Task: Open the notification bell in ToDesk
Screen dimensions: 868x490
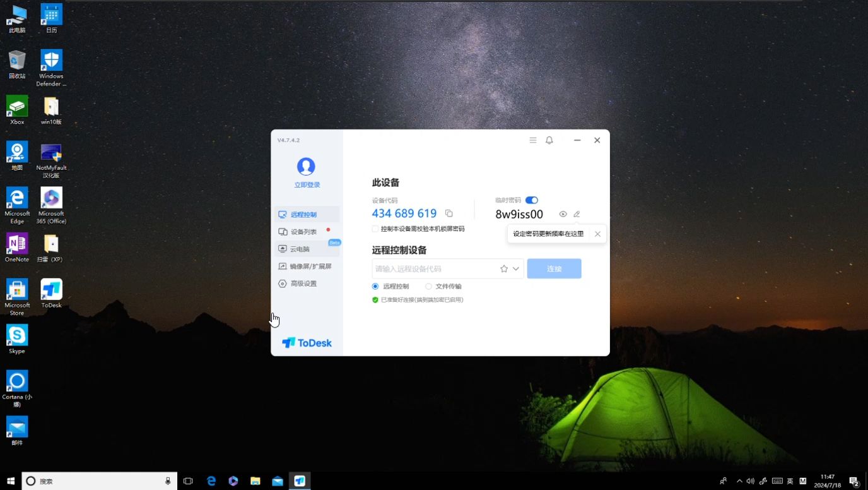Action: pos(549,140)
